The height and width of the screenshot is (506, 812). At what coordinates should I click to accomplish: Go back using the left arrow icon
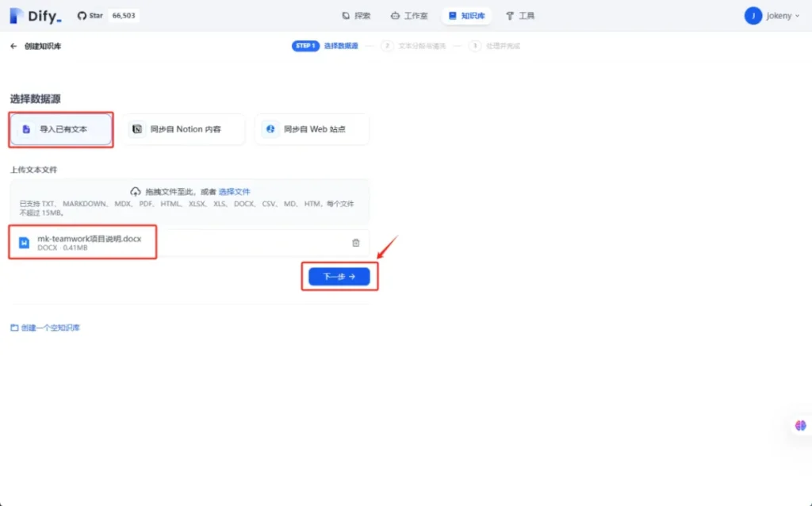[13, 46]
